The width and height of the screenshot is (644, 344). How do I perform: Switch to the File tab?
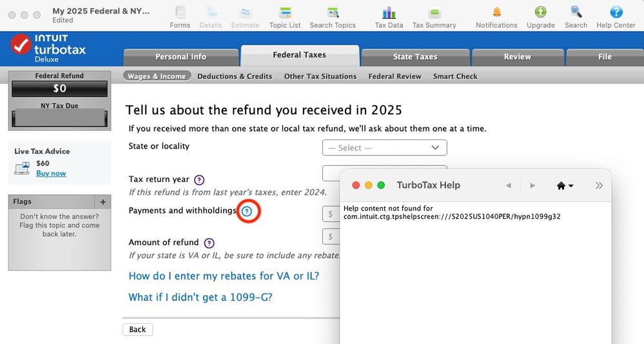[605, 57]
